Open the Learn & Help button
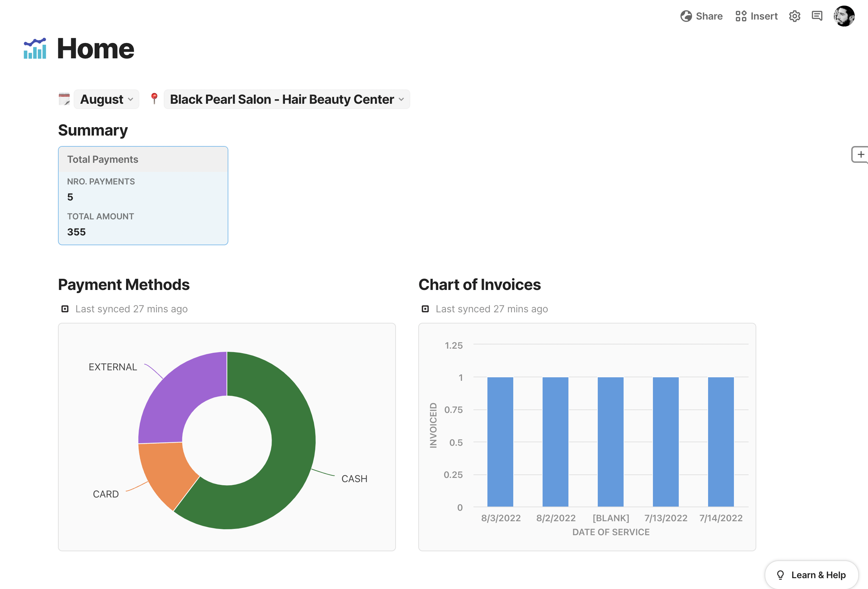This screenshot has height=589, width=868. pos(811,575)
